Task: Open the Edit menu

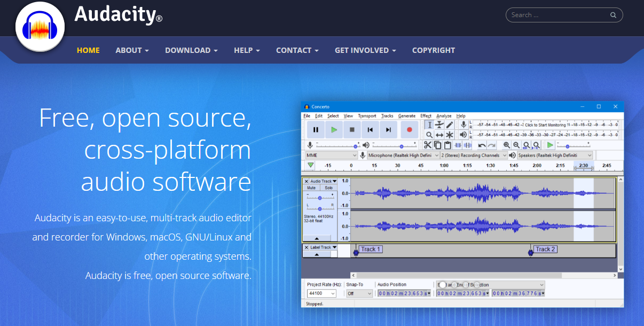Action: pos(319,115)
